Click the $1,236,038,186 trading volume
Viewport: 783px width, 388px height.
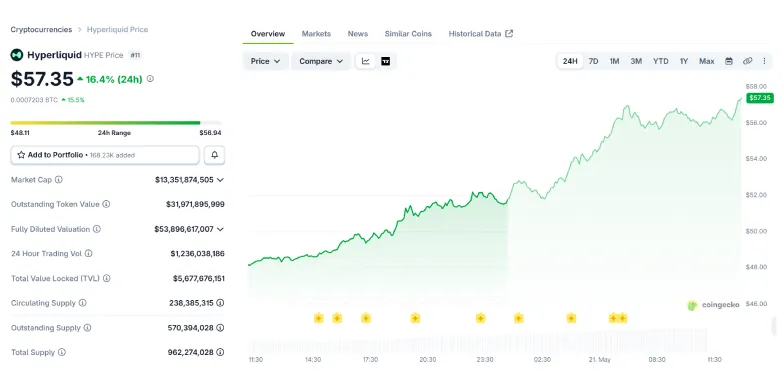[197, 254]
